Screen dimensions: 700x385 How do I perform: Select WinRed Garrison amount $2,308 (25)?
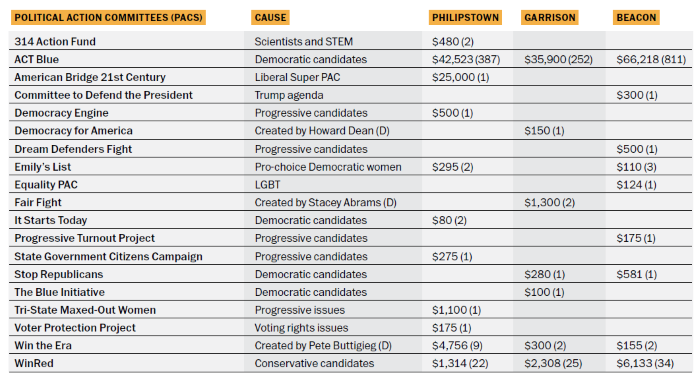click(553, 364)
